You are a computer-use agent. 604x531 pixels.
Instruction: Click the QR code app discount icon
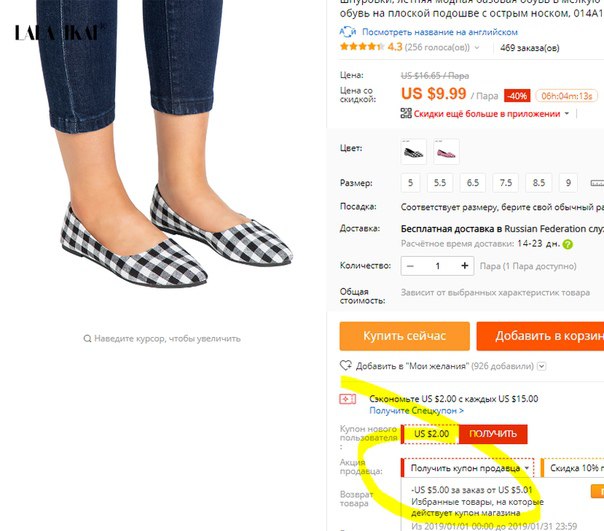tap(406, 113)
